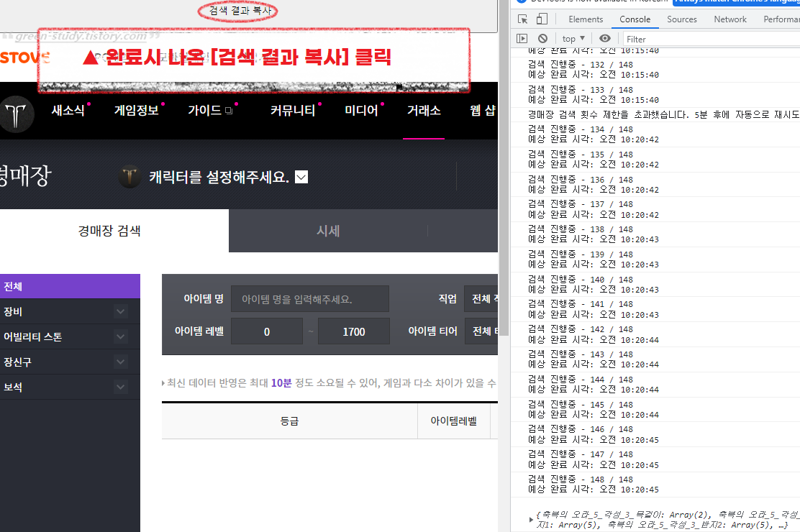Click the 아이템레벨 column header
Viewport: 800px width, 532px height.
(x=453, y=421)
